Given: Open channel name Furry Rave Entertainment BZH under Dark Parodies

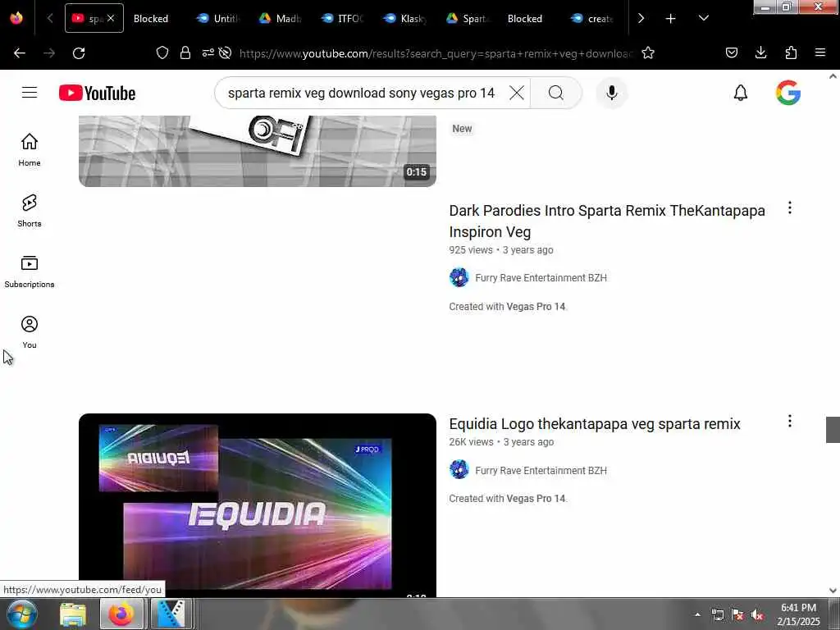Looking at the screenshot, I should click(541, 277).
